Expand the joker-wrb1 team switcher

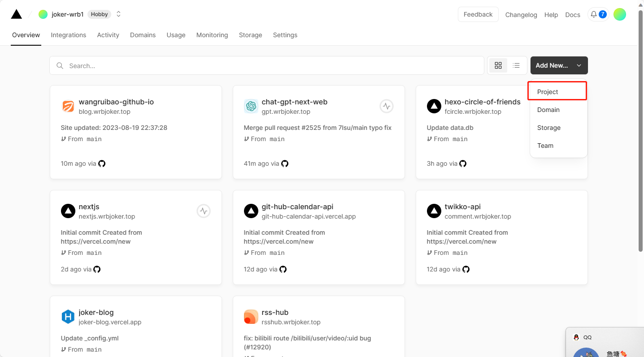tap(118, 14)
